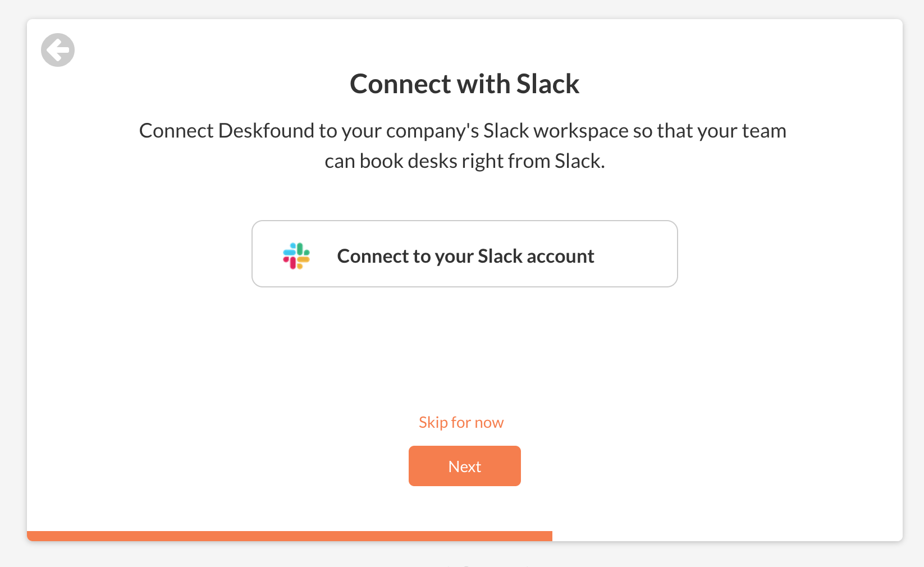Click the "Next" label text
Viewport: 924px width, 567px height.
click(x=464, y=467)
